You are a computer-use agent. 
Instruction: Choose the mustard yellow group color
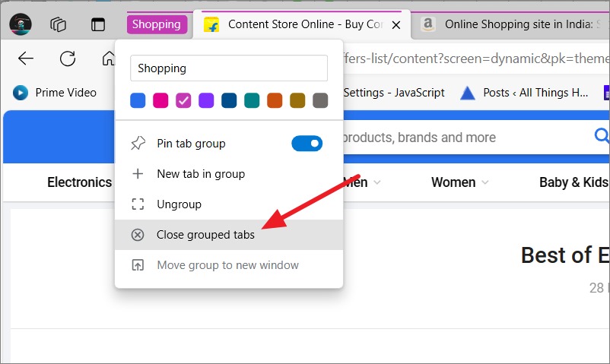click(297, 100)
